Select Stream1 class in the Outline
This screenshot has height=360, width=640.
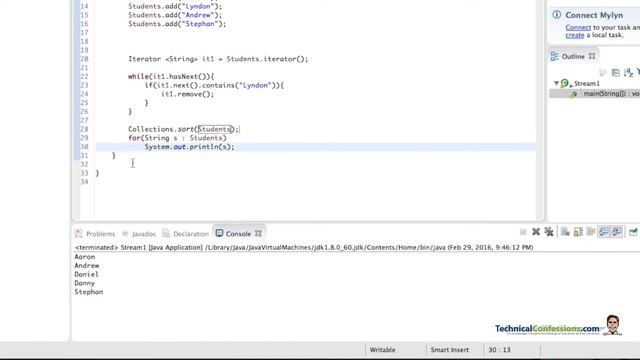587,83
